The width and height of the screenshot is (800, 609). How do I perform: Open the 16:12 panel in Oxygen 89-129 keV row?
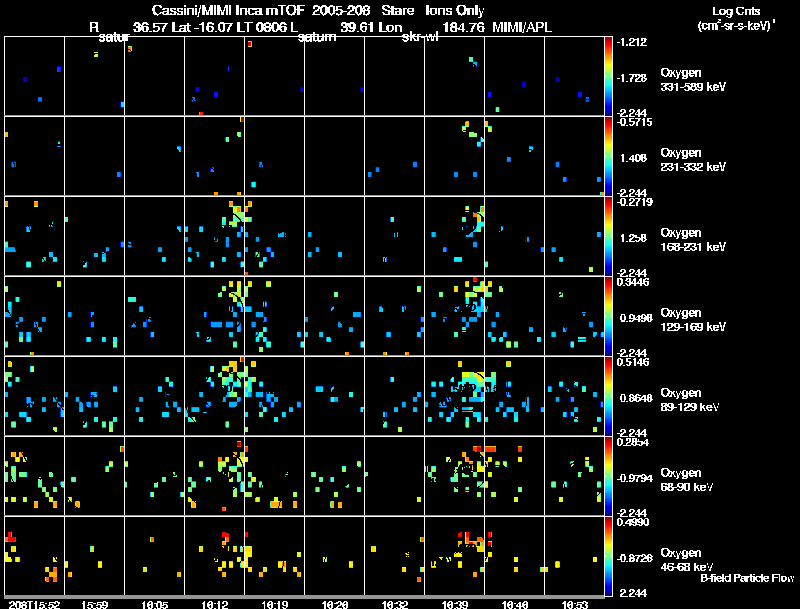coord(214,396)
